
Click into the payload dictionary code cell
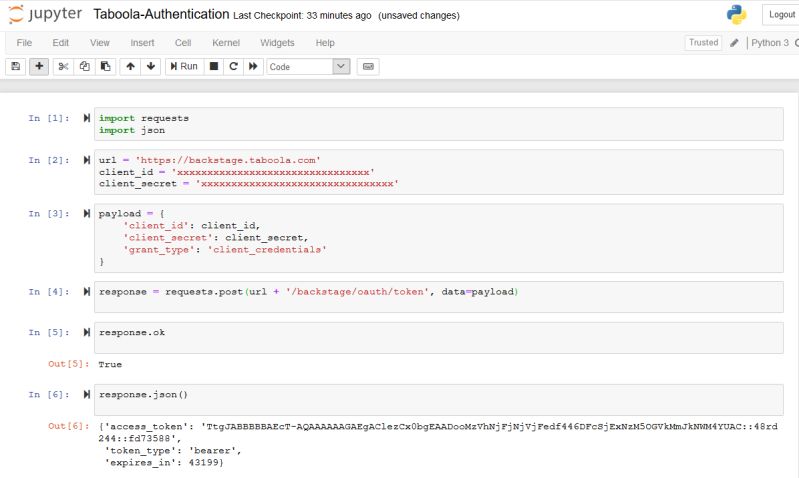pyautogui.click(x=439, y=238)
